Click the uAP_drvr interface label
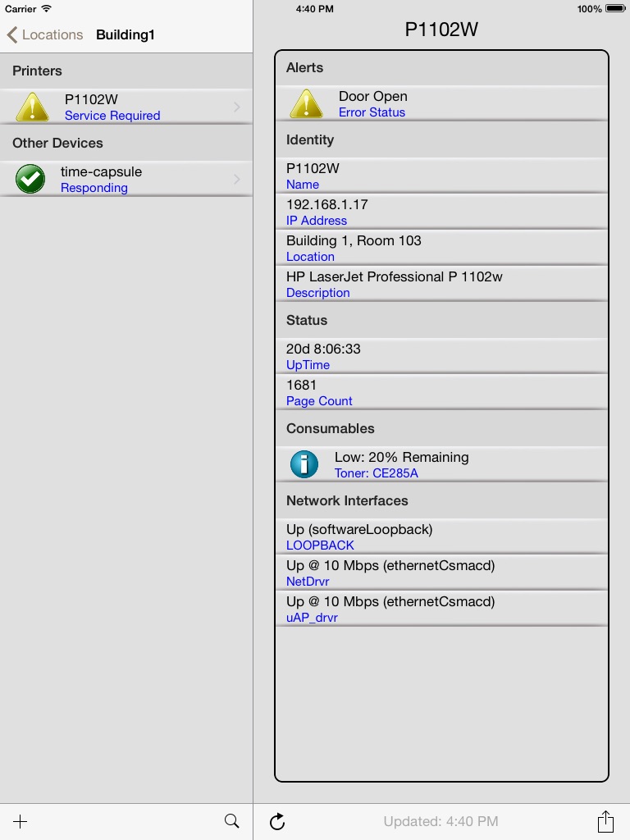 (x=312, y=618)
